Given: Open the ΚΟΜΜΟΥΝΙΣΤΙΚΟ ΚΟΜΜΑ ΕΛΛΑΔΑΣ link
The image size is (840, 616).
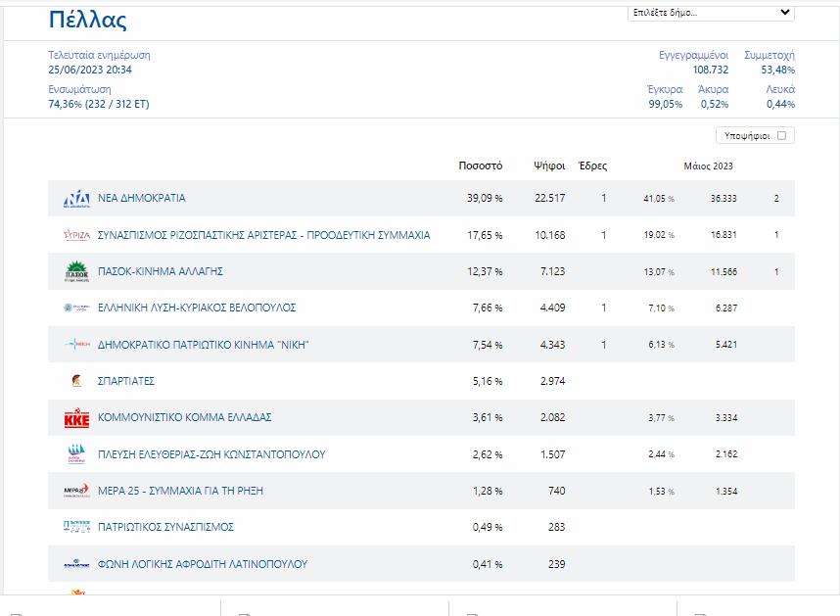Looking at the screenshot, I should tap(184, 417).
